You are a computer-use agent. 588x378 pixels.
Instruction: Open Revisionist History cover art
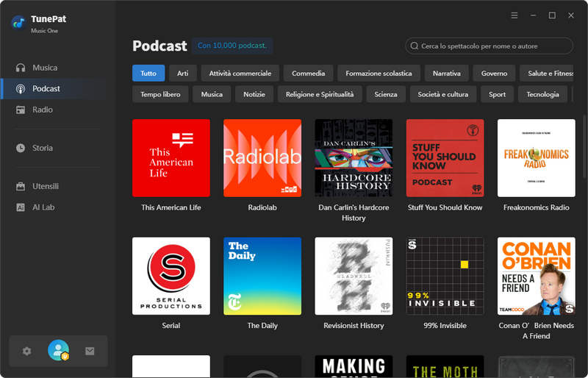pyautogui.click(x=354, y=276)
